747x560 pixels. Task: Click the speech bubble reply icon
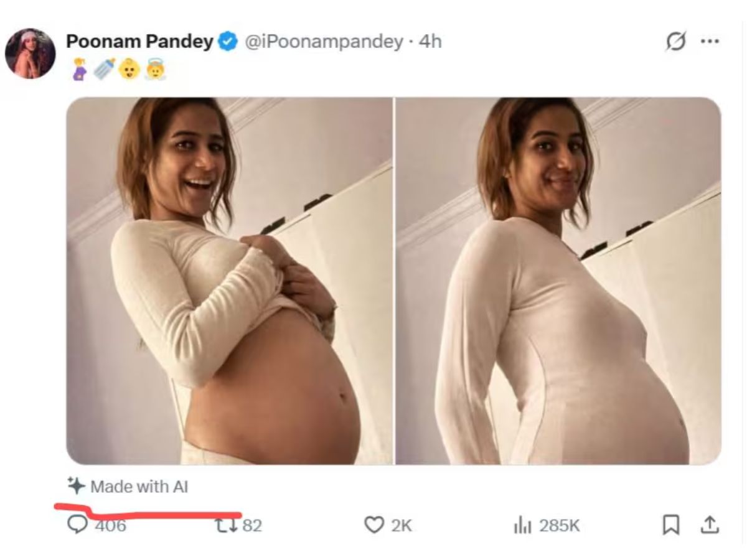[x=77, y=526]
